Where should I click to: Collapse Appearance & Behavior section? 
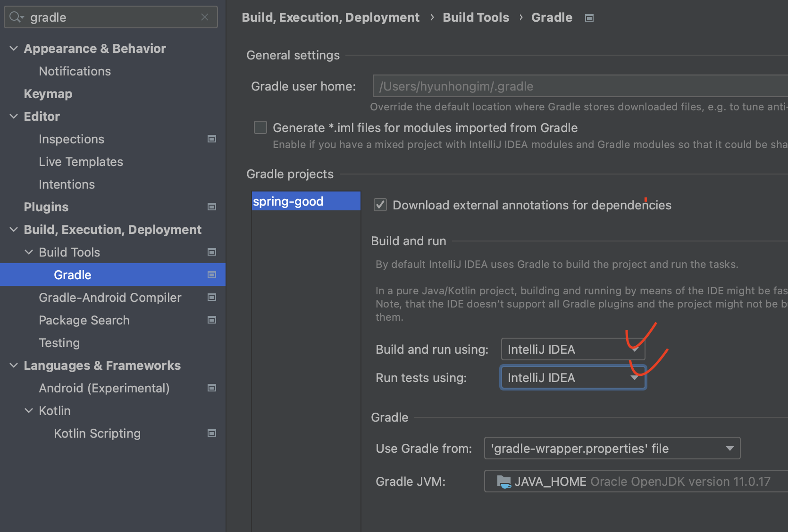click(x=14, y=49)
